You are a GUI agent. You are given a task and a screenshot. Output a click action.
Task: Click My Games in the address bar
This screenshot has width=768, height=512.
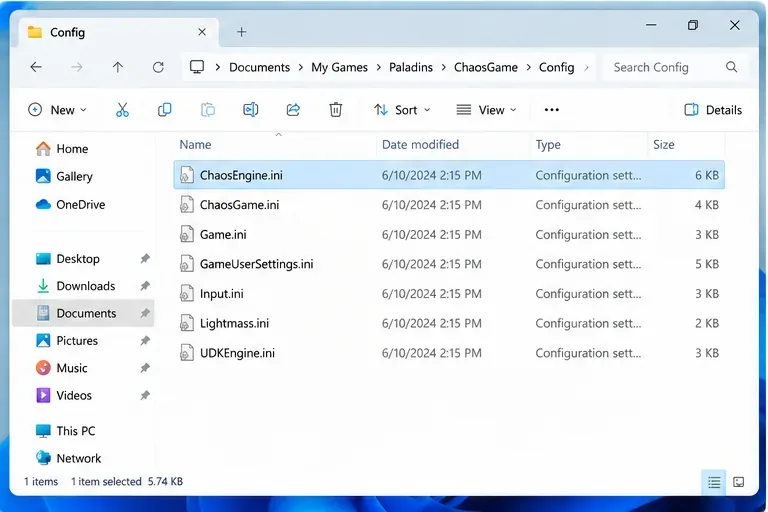(x=339, y=67)
